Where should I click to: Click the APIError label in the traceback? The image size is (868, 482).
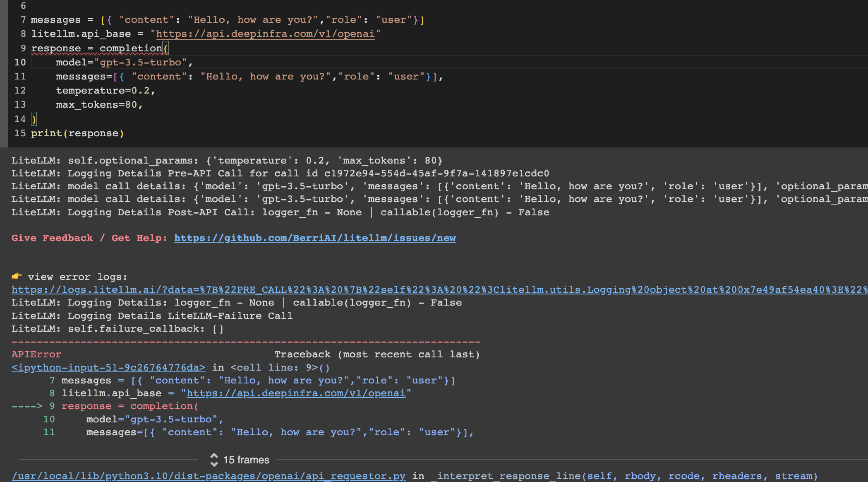(36, 354)
